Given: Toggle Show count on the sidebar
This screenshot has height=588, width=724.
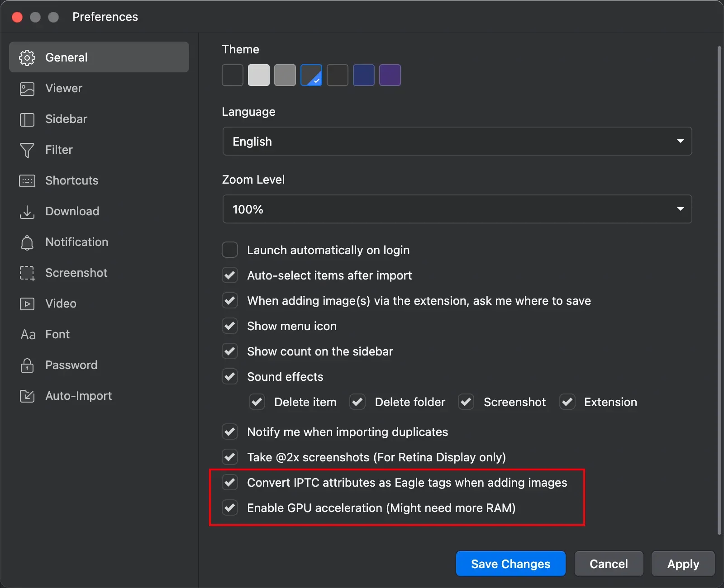Looking at the screenshot, I should [x=230, y=351].
